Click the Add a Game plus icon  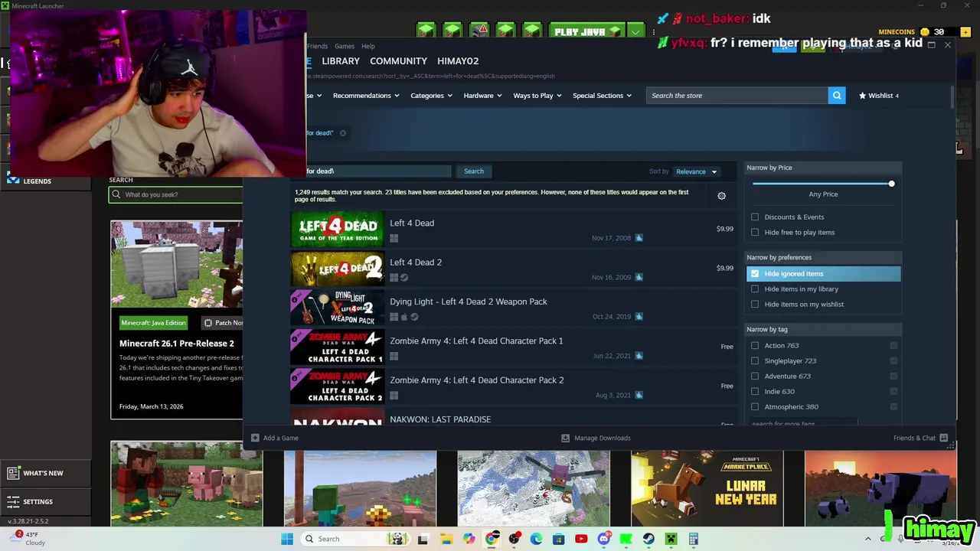[255, 438]
